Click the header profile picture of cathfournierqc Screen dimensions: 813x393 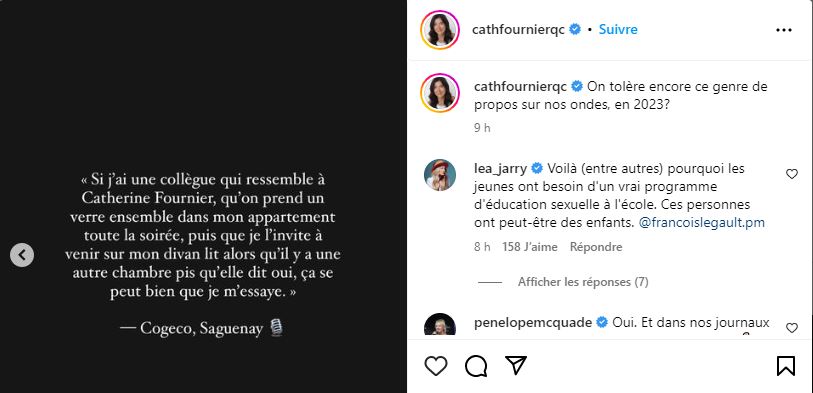pyautogui.click(x=441, y=30)
